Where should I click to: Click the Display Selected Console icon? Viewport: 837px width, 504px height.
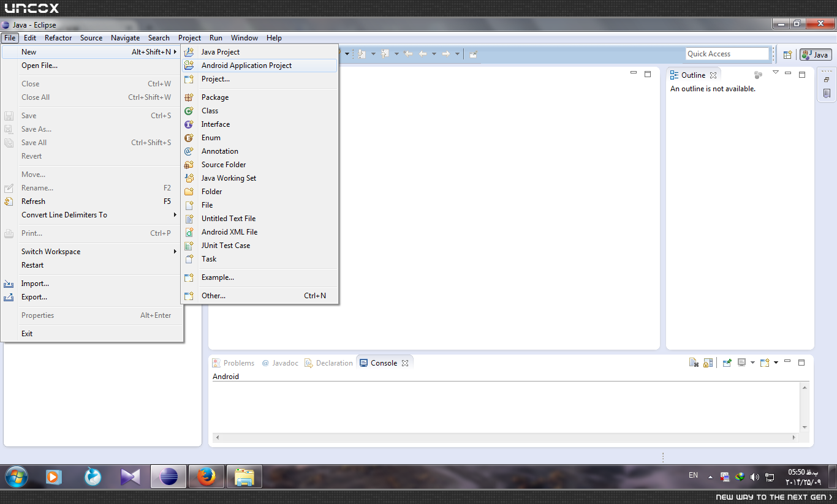point(741,363)
